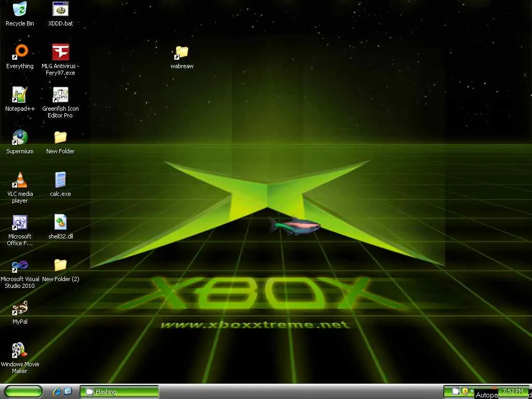Click the yellow security shield tray icon
Screen dimensions: 532x399
point(465,392)
